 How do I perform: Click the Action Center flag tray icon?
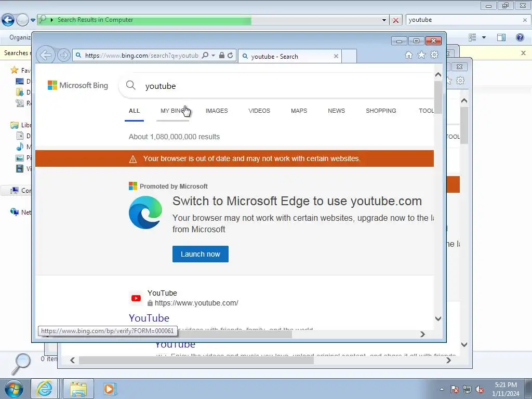455,390
